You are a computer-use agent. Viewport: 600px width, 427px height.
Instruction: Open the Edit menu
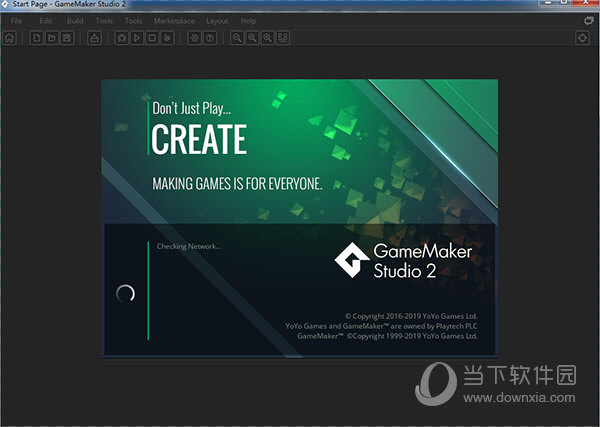pos(46,21)
